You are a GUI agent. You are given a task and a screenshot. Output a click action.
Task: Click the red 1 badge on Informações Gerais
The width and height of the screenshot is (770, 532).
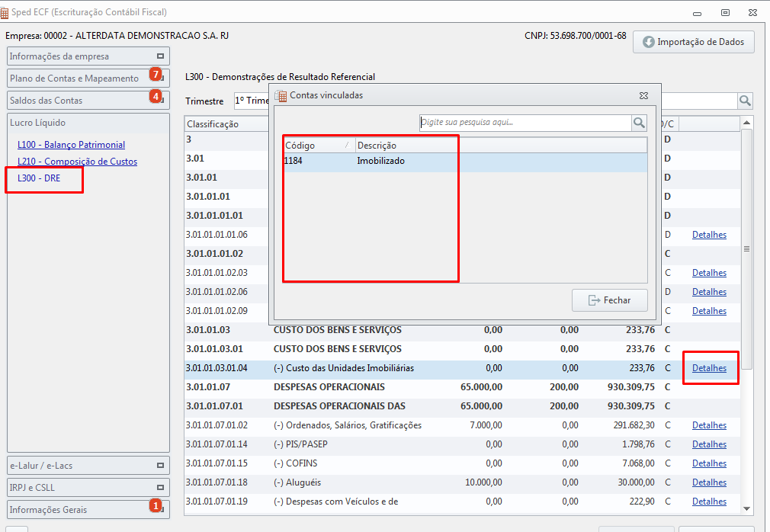point(156,505)
